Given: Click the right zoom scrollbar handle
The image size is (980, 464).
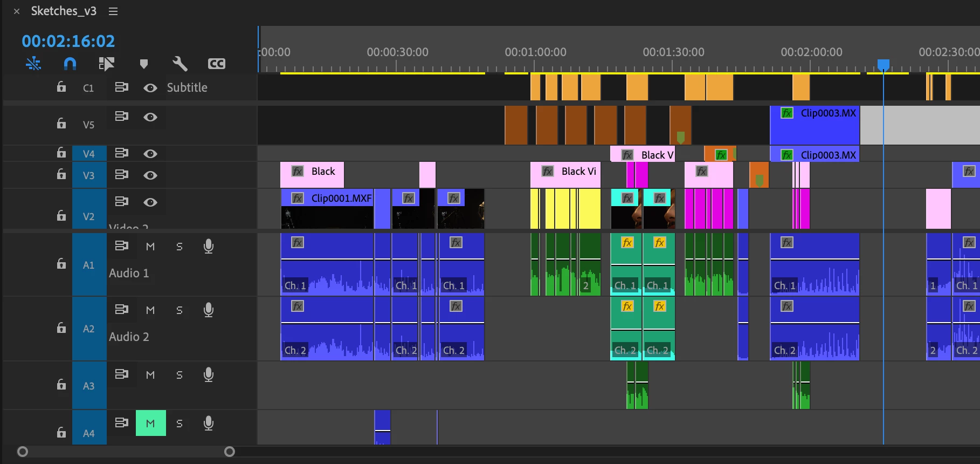Looking at the screenshot, I should tap(230, 452).
